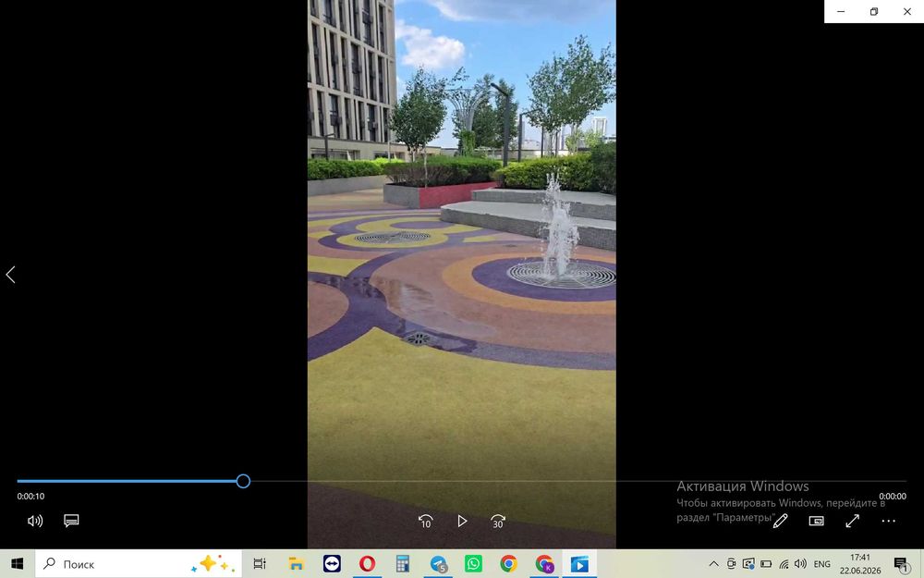Skip forward 30 seconds
Screen dimensions: 924x578
(x=498, y=521)
